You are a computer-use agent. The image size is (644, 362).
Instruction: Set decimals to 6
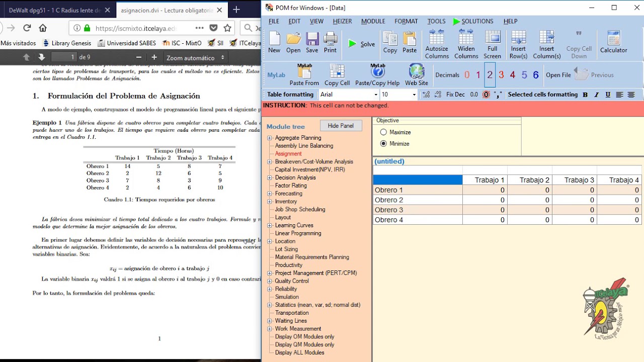pyautogui.click(x=536, y=75)
